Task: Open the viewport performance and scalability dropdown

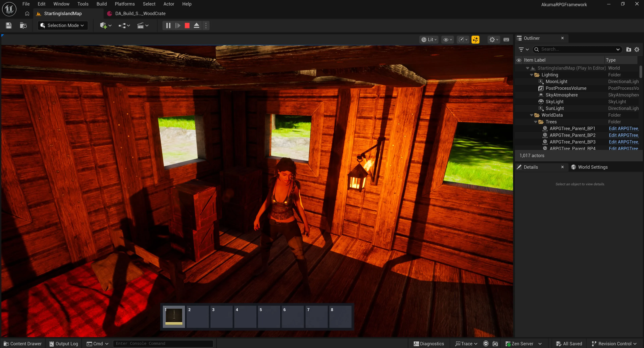Action: (x=463, y=39)
